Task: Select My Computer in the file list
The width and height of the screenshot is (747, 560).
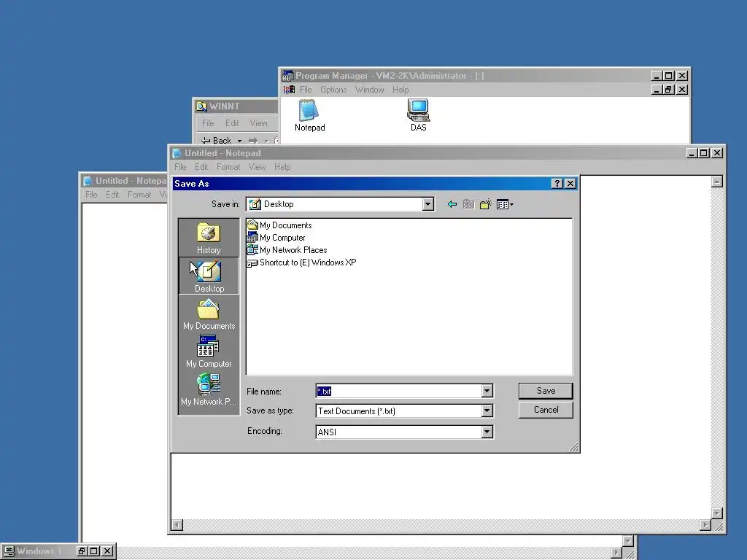Action: (x=276, y=238)
